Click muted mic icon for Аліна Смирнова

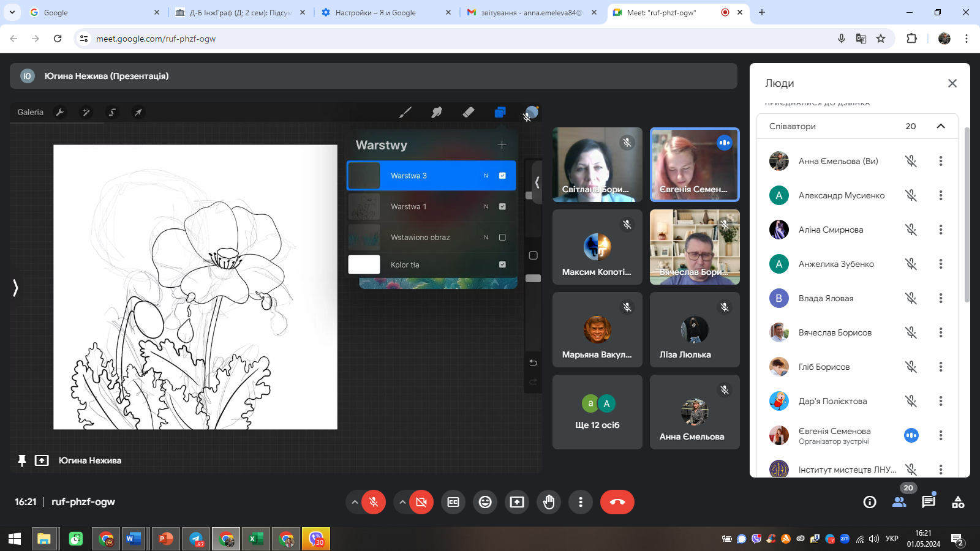point(911,230)
